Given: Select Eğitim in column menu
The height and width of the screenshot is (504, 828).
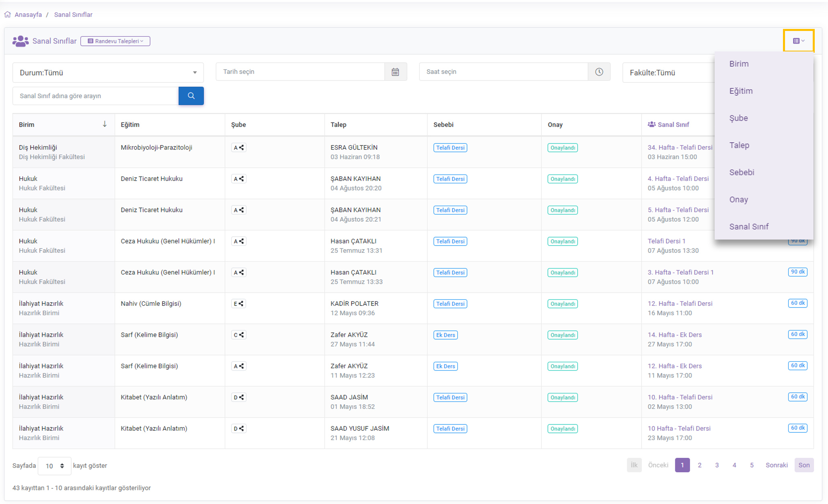Looking at the screenshot, I should tap(741, 91).
